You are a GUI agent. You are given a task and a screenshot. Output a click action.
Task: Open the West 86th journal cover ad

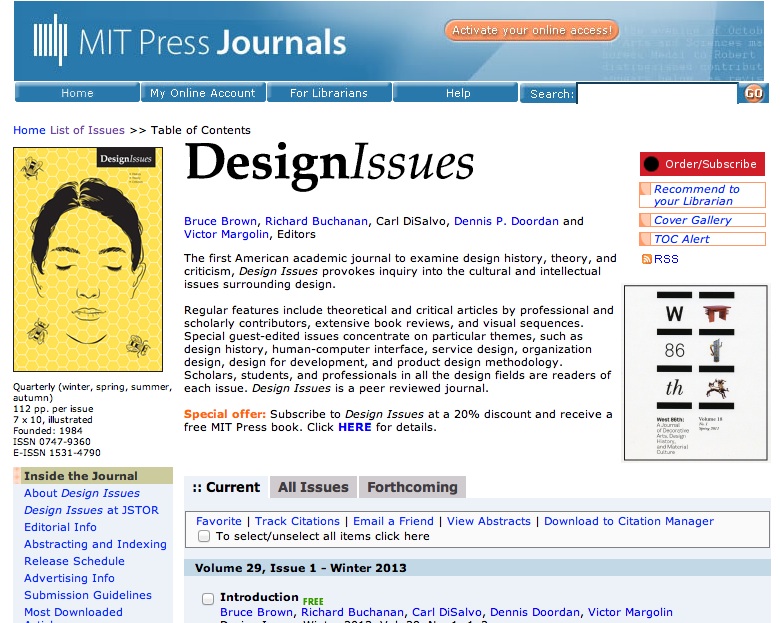coord(695,373)
